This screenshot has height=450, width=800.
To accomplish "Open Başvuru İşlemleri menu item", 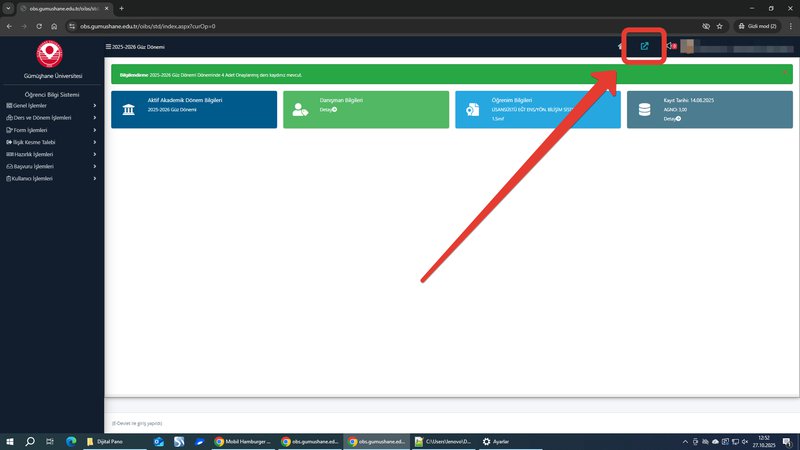I will click(32, 166).
